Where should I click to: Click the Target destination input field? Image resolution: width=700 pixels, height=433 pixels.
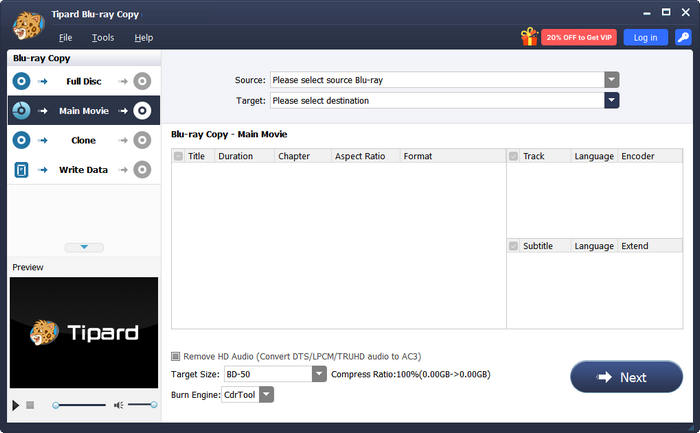438,100
